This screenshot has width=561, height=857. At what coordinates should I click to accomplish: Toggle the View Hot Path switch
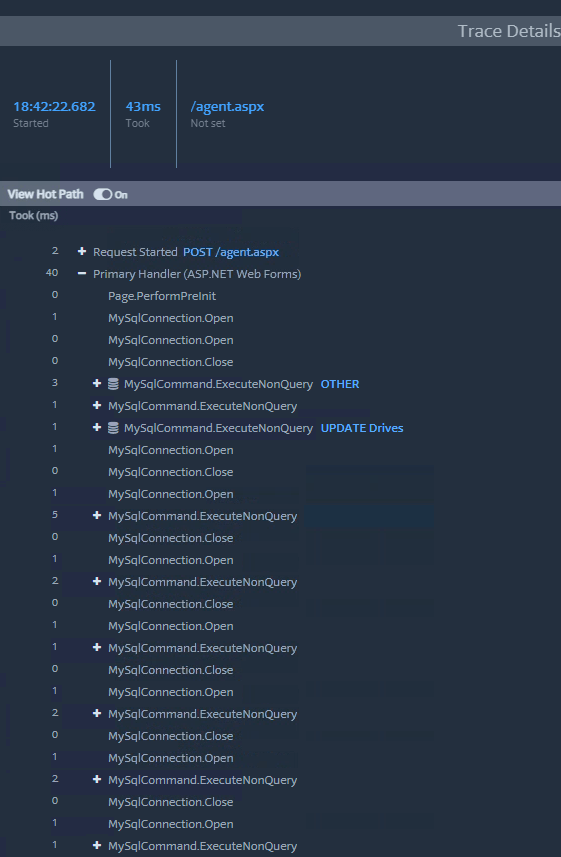coord(102,195)
